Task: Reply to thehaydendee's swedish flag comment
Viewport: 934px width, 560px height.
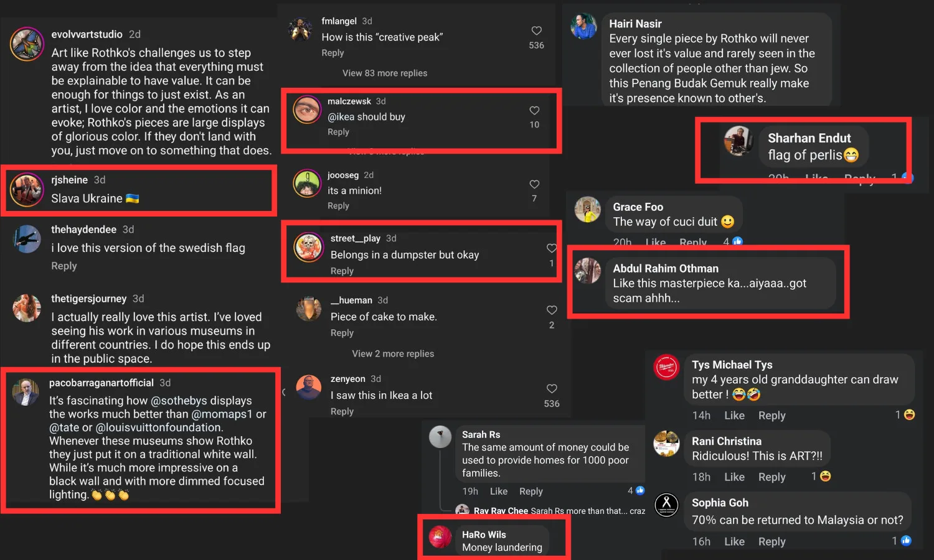Action: 64,266
